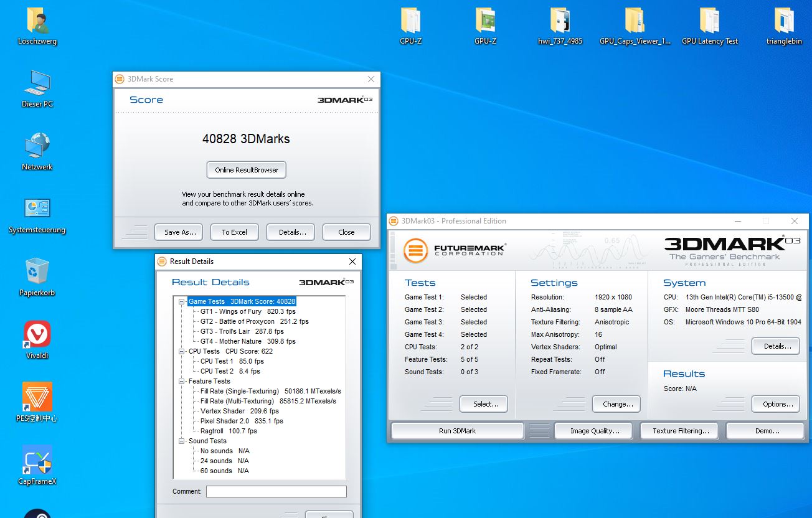Collapse the CPU Tests tree node
The width and height of the screenshot is (812, 518).
point(182,351)
